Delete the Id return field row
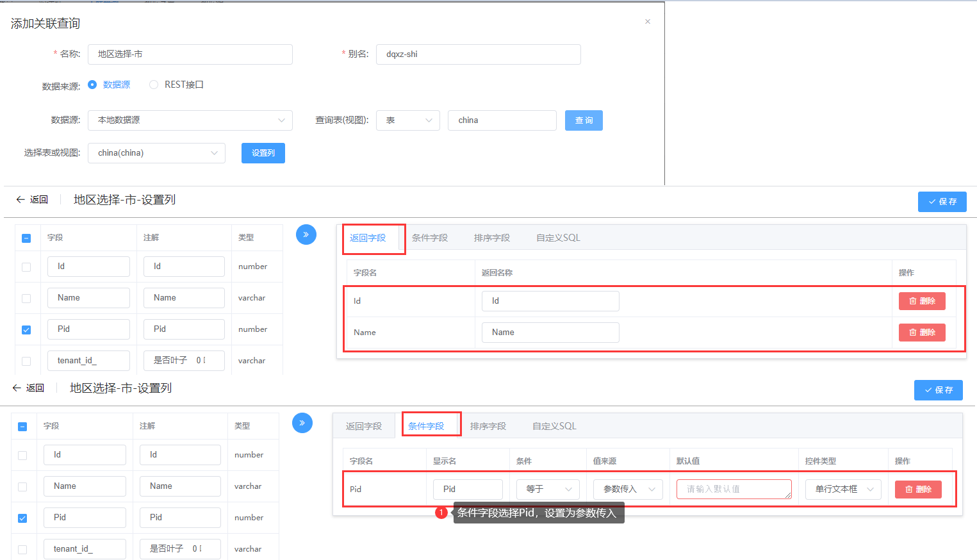Viewport: 977px width, 560px height. (x=922, y=301)
